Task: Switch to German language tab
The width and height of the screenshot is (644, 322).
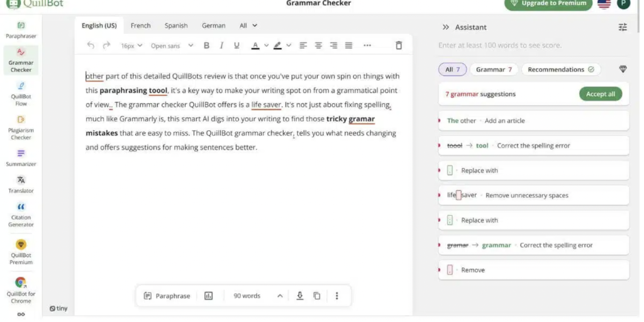Action: (214, 25)
